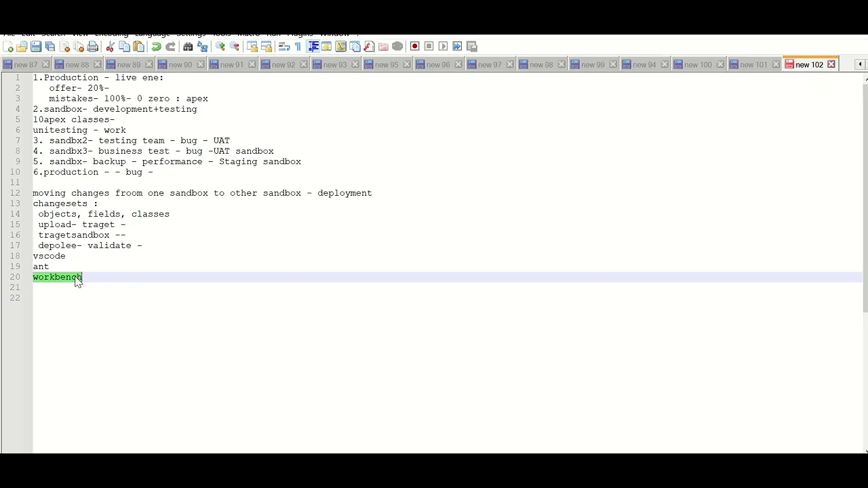Toggle synchronize horizontal scrolling
868x488 pixels.
coord(267,46)
